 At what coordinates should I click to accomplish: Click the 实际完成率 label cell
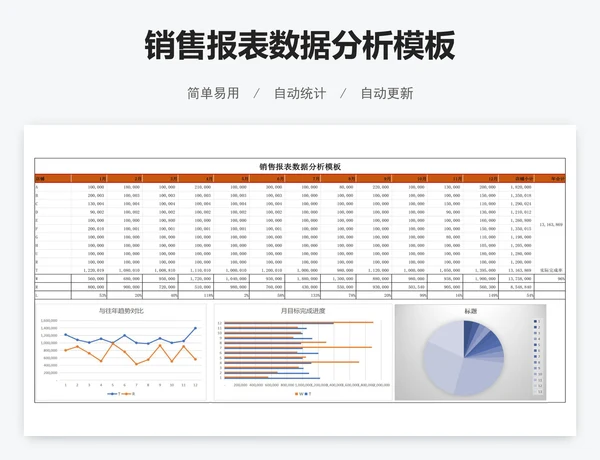[550, 270]
